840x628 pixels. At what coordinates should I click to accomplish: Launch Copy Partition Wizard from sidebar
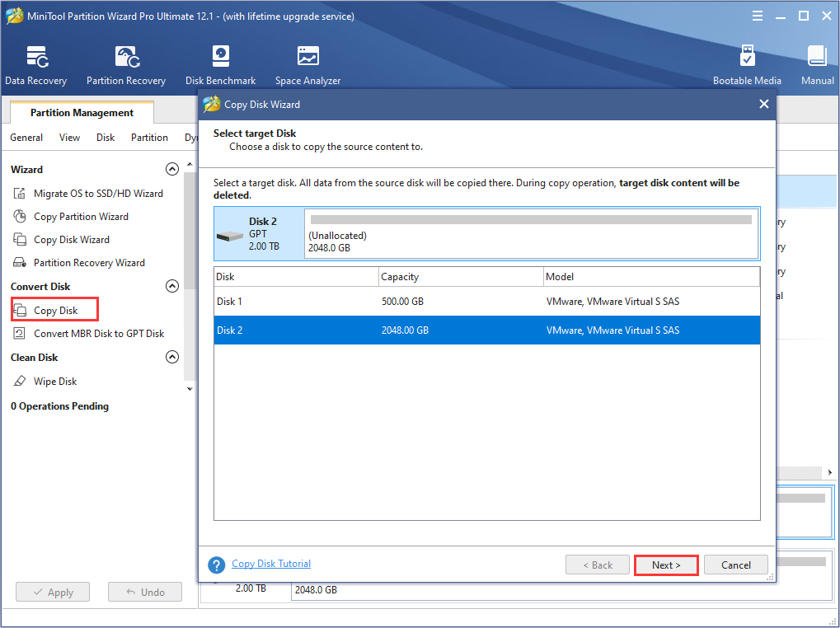point(71,216)
